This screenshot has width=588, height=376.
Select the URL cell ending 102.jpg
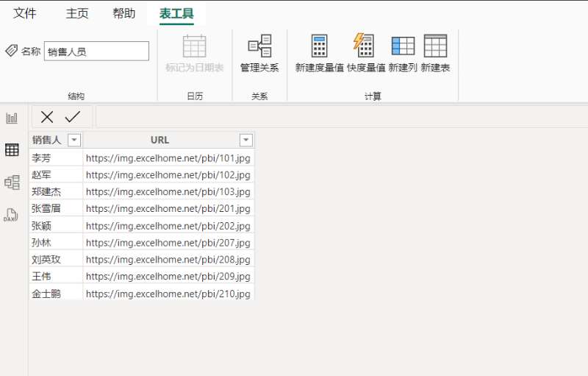pyautogui.click(x=168, y=175)
